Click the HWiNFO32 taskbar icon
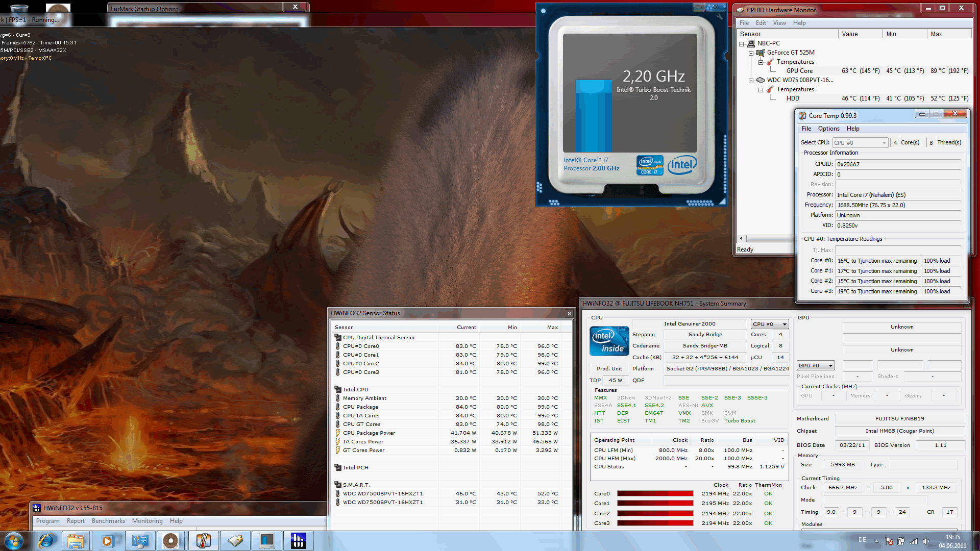Image resolution: width=980 pixels, height=551 pixels. 298,541
